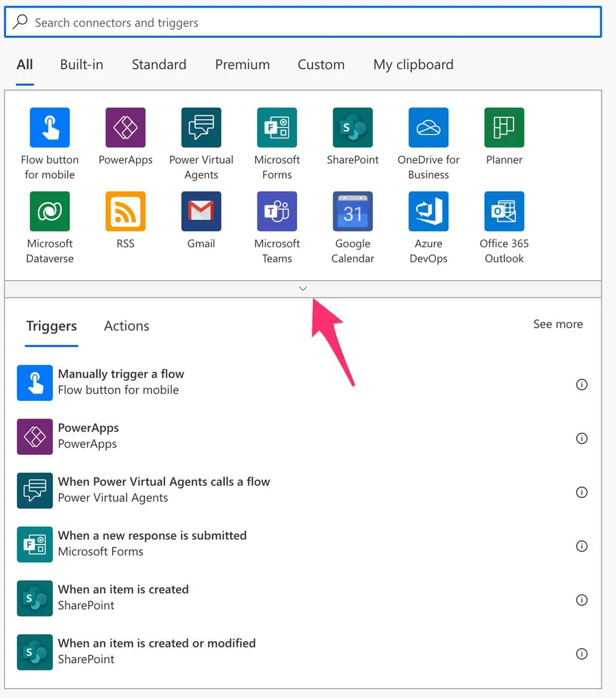Switch to the Actions tab
616x698 pixels.
(127, 326)
